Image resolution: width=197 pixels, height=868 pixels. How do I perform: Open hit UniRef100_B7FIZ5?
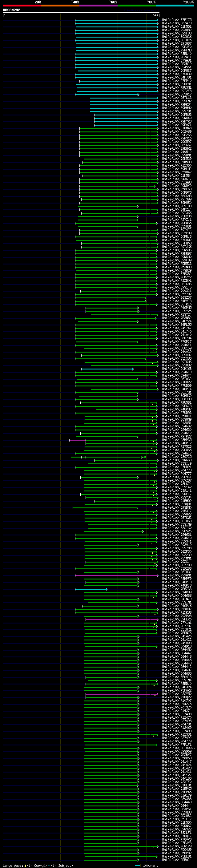[176, 20]
